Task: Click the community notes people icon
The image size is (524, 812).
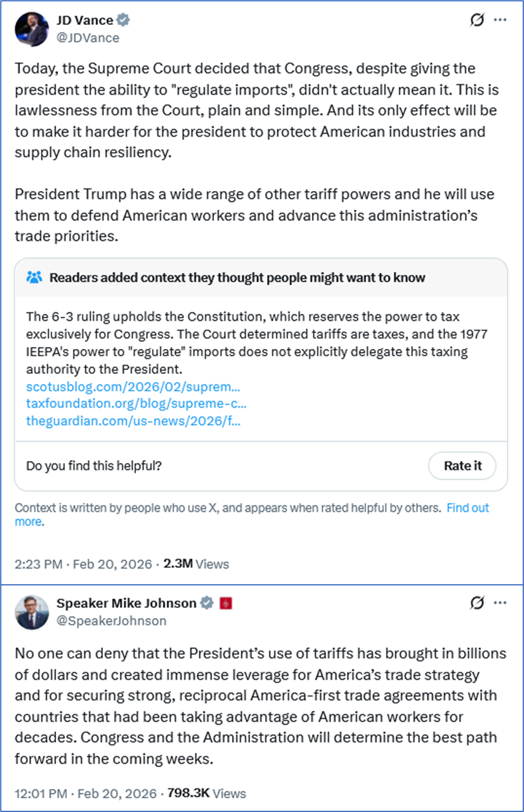Action: 34,277
